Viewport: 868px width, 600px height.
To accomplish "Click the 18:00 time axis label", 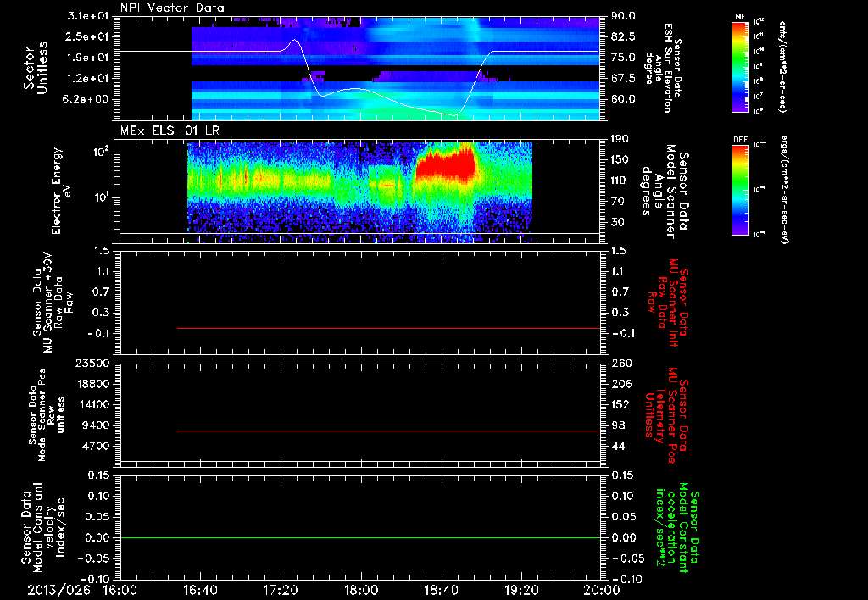I will [361, 590].
